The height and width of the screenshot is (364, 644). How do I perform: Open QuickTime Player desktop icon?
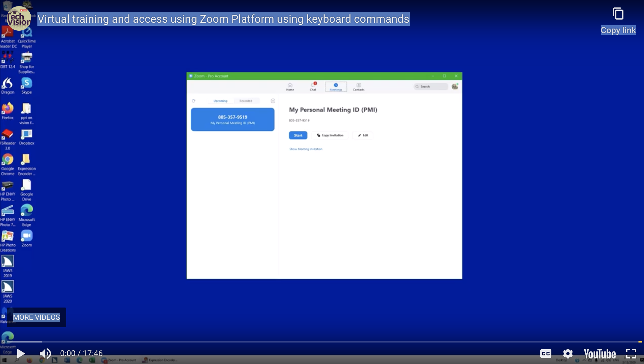click(27, 37)
